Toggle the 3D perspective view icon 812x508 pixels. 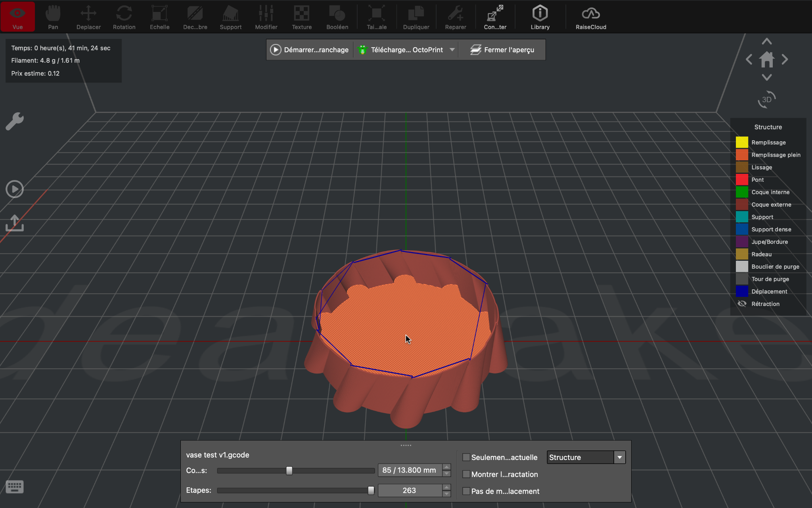point(766,99)
